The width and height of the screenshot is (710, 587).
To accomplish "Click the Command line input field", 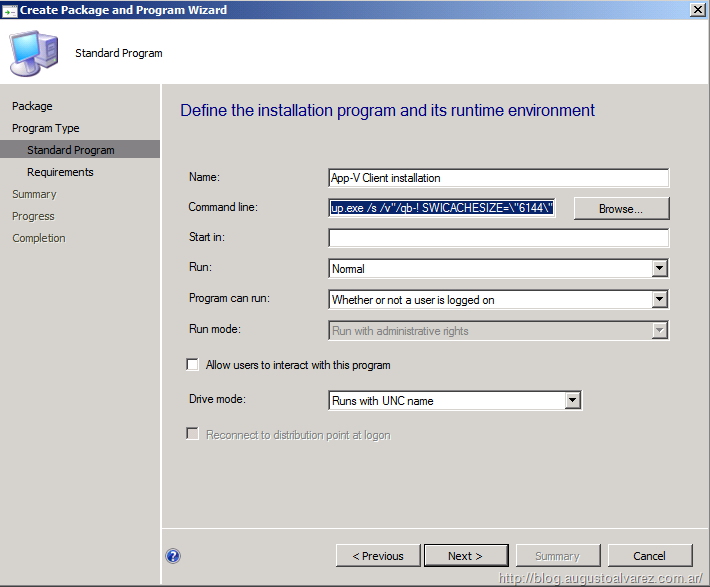I will point(441,208).
